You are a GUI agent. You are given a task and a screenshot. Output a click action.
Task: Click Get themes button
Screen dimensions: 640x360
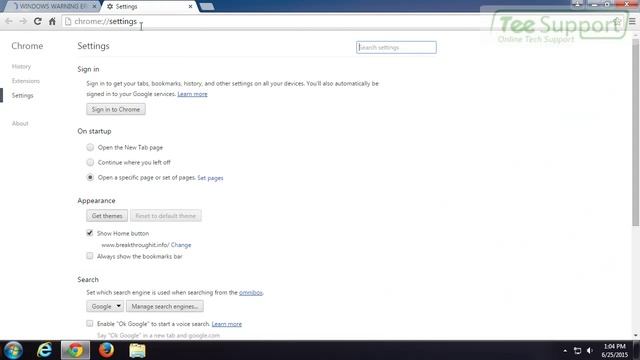tap(107, 216)
